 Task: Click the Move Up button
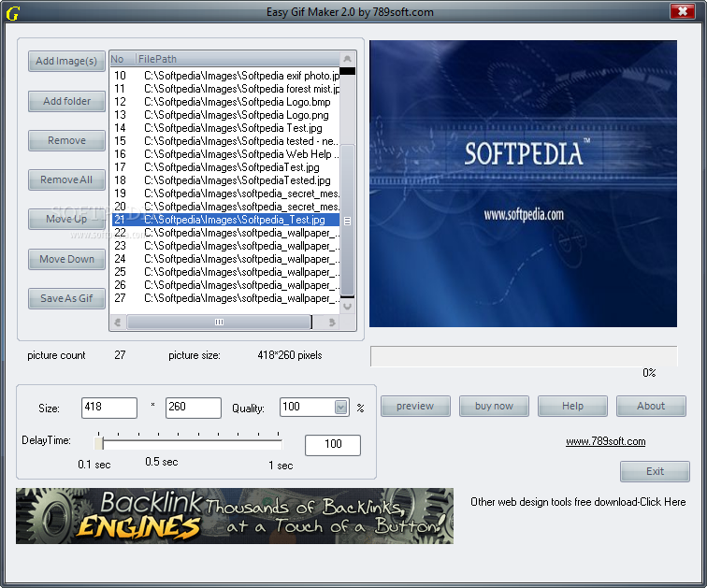tap(66, 219)
